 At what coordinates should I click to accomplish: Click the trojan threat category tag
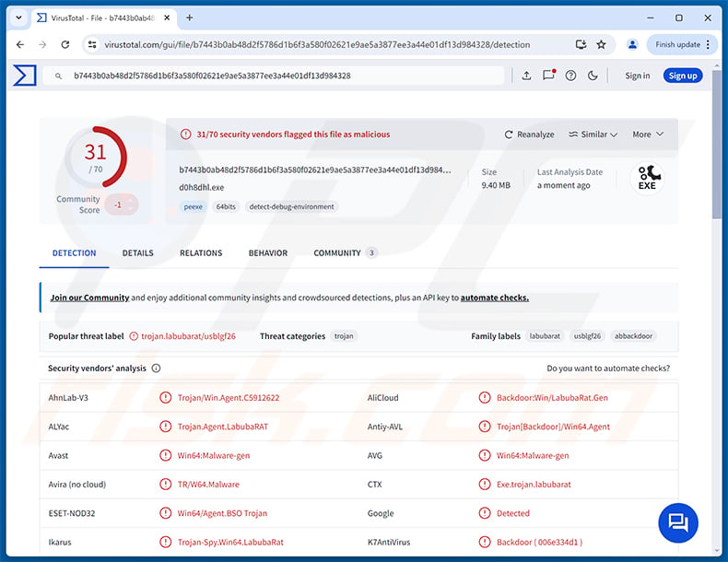click(344, 336)
